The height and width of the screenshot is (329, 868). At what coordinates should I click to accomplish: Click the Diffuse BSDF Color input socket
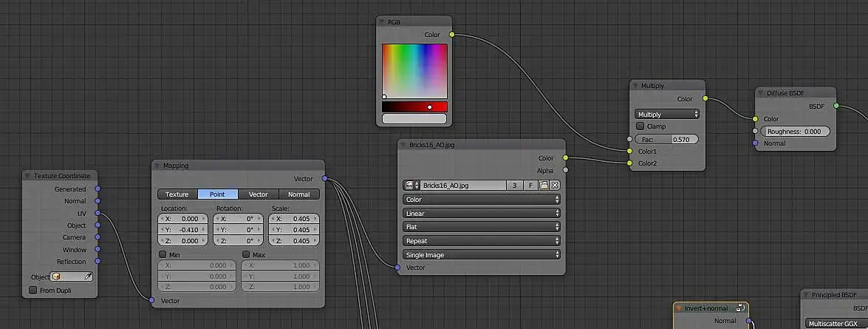coord(755,118)
